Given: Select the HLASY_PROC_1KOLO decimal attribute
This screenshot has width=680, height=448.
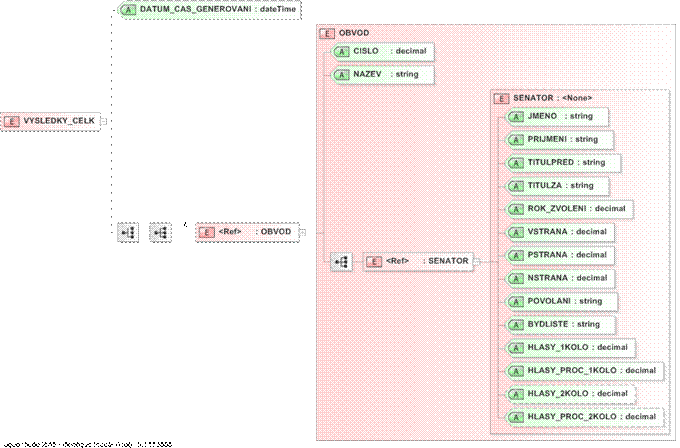Looking at the screenshot, I should pyautogui.click(x=585, y=371).
